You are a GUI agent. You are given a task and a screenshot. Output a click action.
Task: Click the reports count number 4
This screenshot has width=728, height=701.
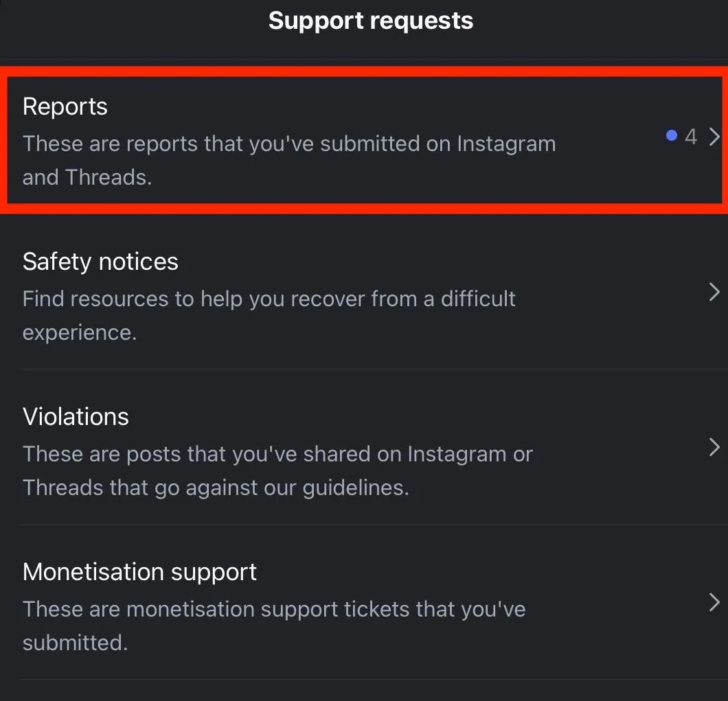pos(691,137)
